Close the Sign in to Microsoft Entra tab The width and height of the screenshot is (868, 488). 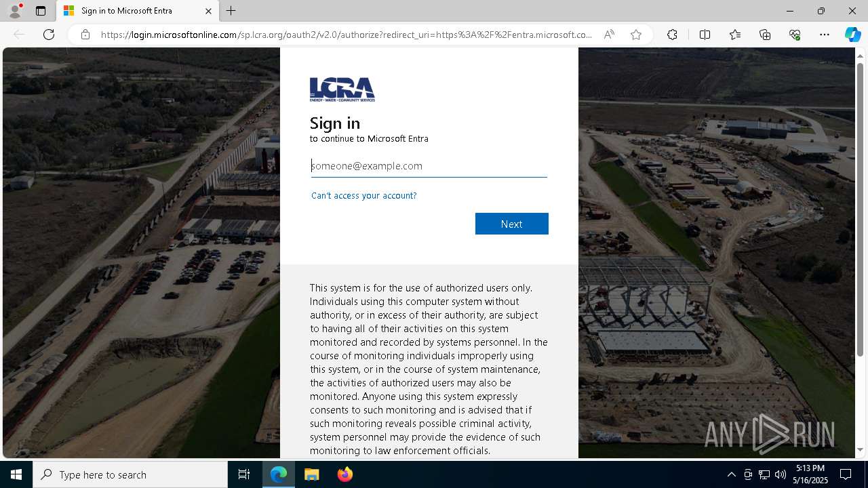pyautogui.click(x=209, y=11)
